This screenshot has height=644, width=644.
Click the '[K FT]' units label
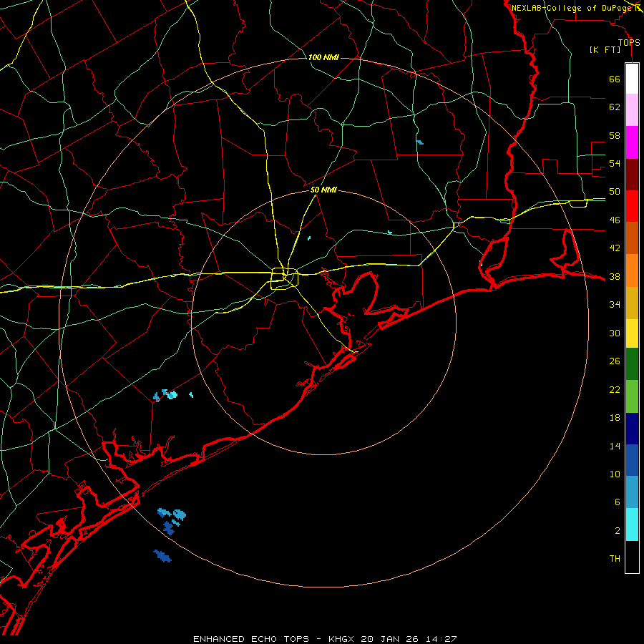[605, 49]
